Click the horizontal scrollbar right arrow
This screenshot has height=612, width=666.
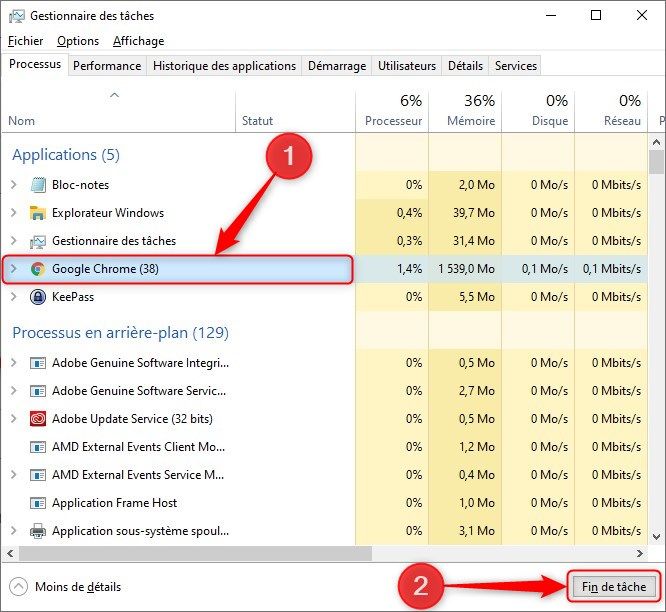(x=640, y=553)
